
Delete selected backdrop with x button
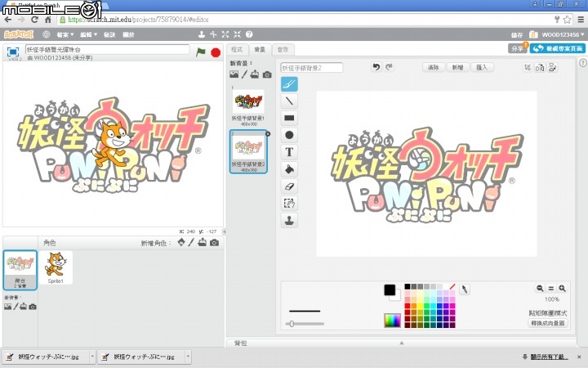tap(268, 133)
